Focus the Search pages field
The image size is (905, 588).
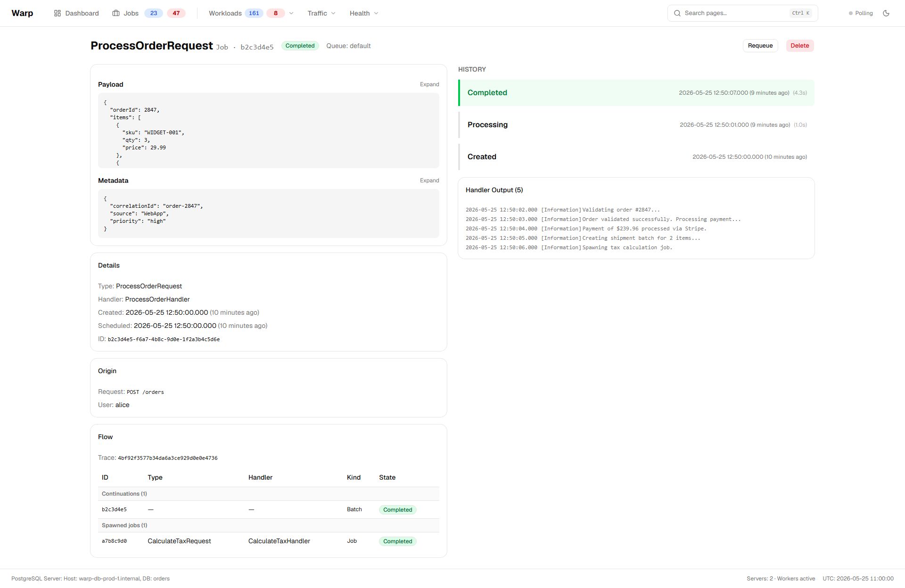[x=742, y=13]
